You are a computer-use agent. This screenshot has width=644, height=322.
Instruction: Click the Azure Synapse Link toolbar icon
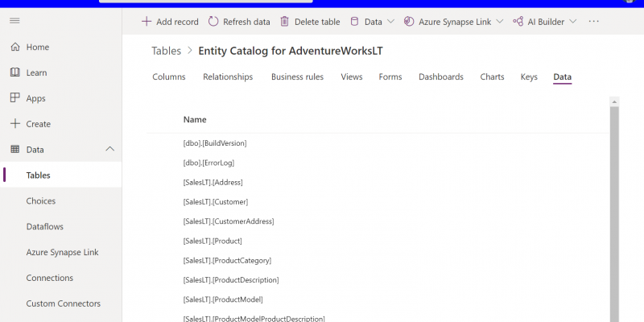tap(409, 22)
